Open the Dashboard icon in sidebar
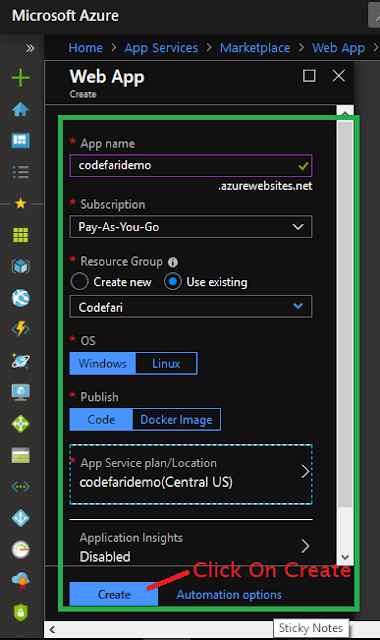Image resolution: width=380 pixels, height=640 pixels. point(20,140)
